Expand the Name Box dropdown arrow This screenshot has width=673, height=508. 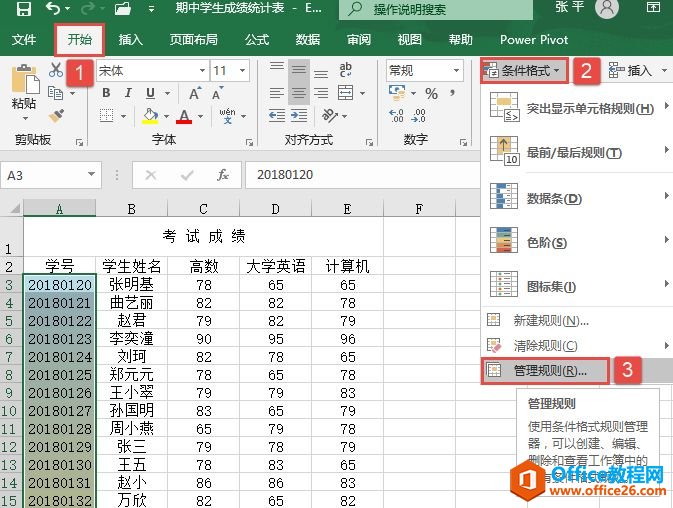[x=91, y=175]
